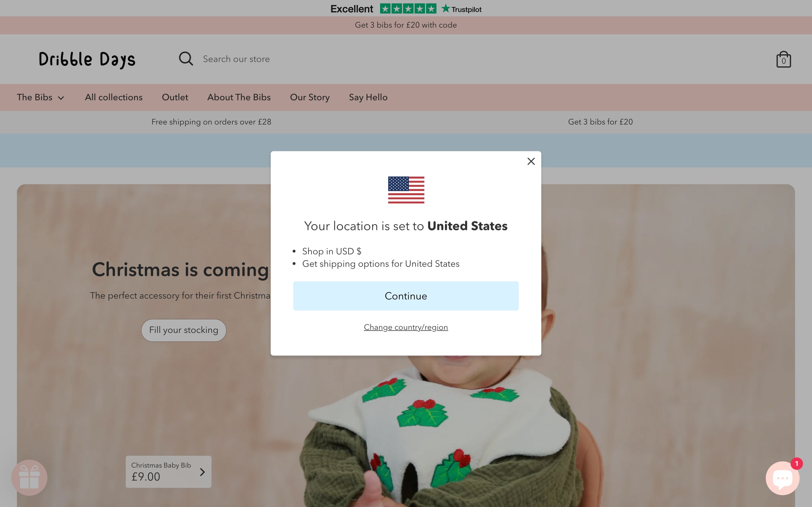
Task: Click Say Hello navigation link
Action: pos(368,97)
